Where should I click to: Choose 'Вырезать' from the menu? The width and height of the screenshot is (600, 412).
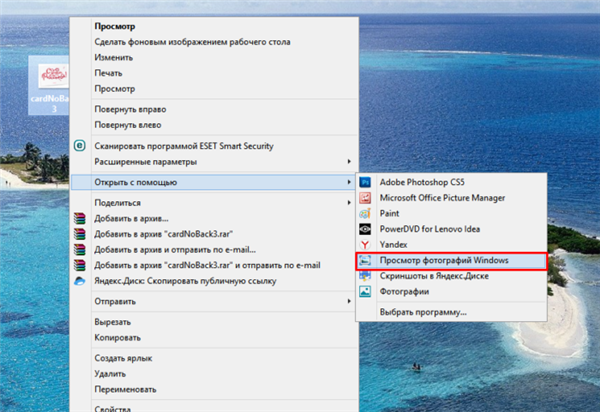coord(112,322)
